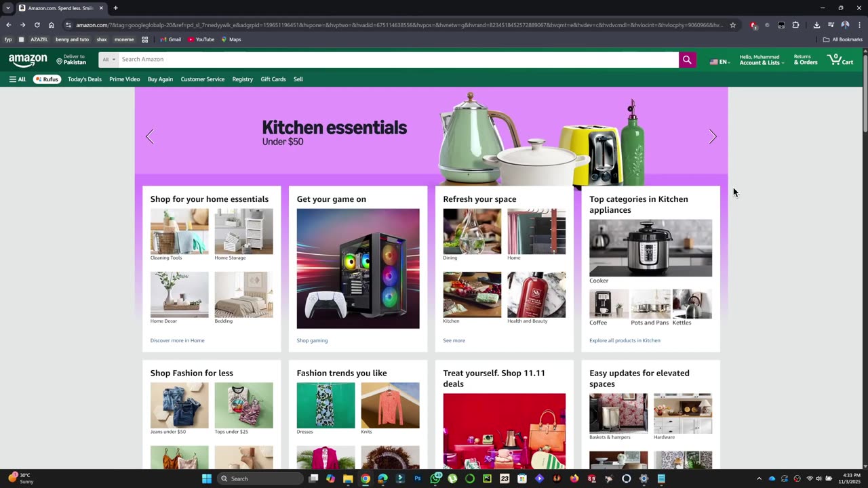The image size is (868, 488).
Task: Open YouTube bookmark
Action: 201,39
